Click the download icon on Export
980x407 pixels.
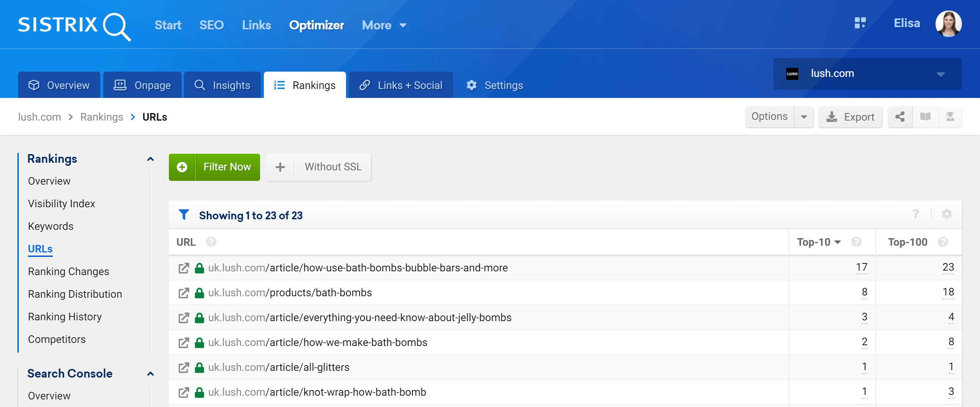[x=831, y=117]
